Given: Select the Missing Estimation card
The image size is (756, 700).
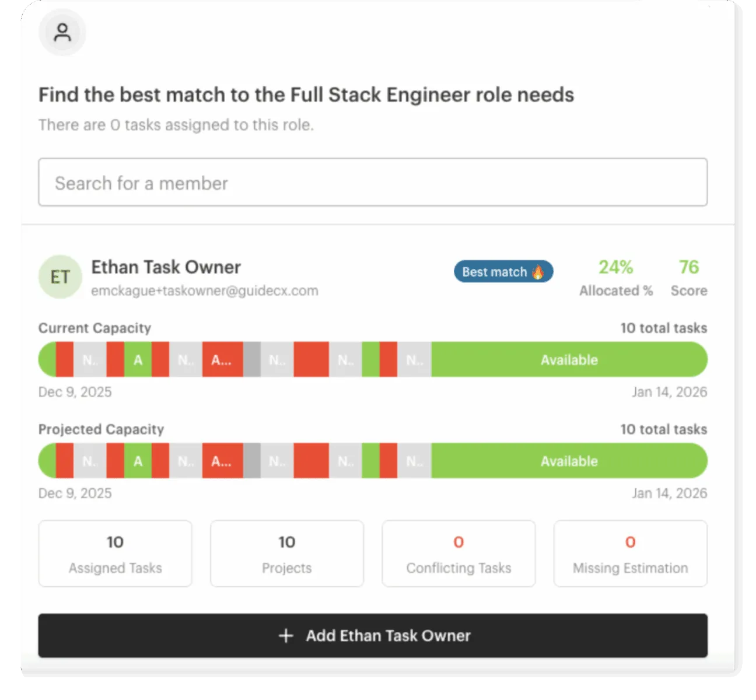Looking at the screenshot, I should (x=630, y=554).
